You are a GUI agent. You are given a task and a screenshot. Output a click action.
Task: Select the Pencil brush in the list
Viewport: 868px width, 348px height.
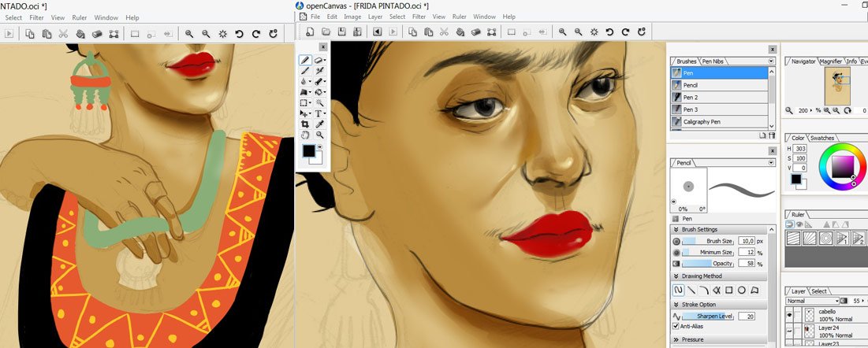pos(720,85)
